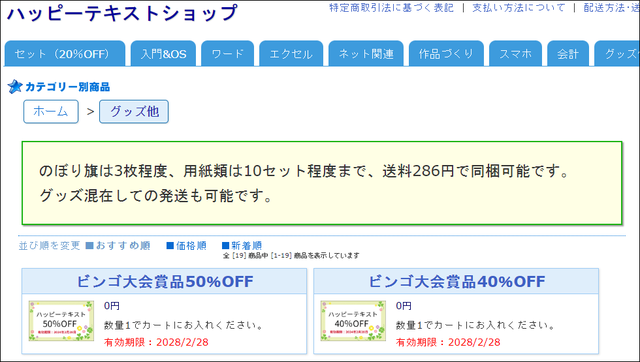Switch to the 入門&OS tab
Viewport: 640px width, 362px height.
163,53
